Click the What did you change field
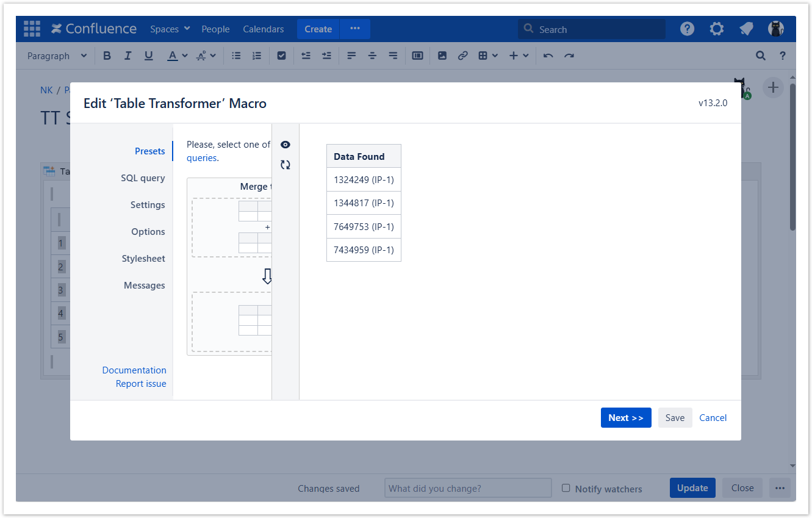The image size is (812, 518). 468,488
